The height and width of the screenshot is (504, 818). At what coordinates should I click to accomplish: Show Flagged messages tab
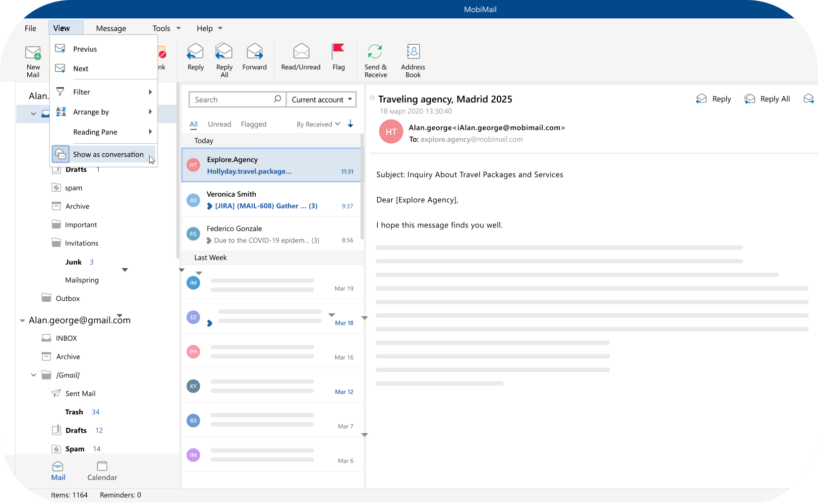[253, 124]
